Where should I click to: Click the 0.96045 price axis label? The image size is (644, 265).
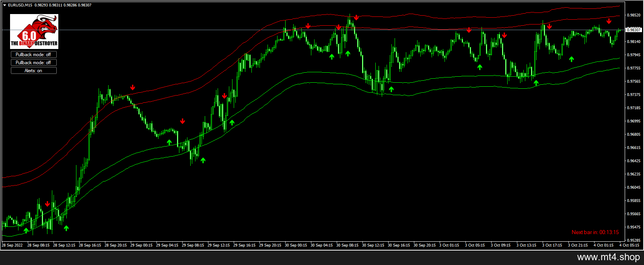click(634, 188)
